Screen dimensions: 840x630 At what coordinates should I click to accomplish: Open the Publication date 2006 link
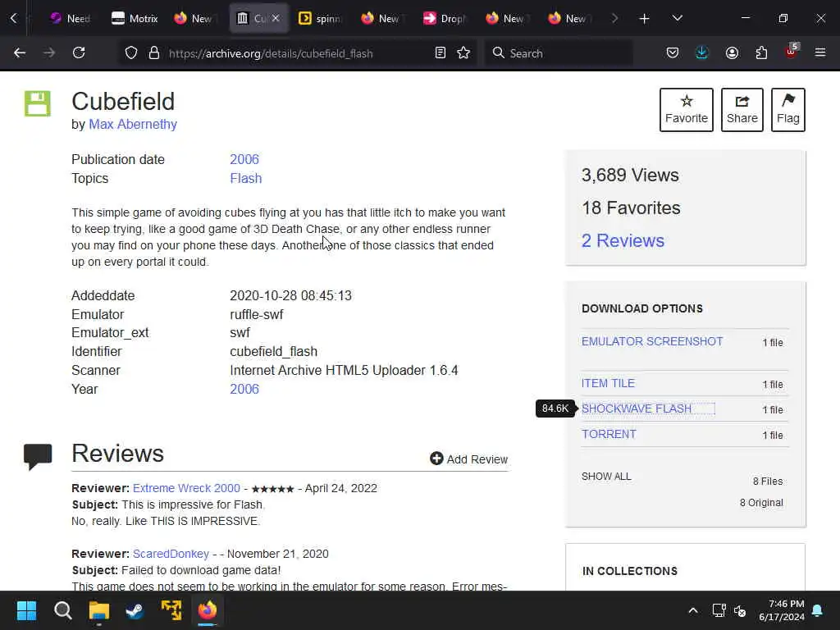244,160
